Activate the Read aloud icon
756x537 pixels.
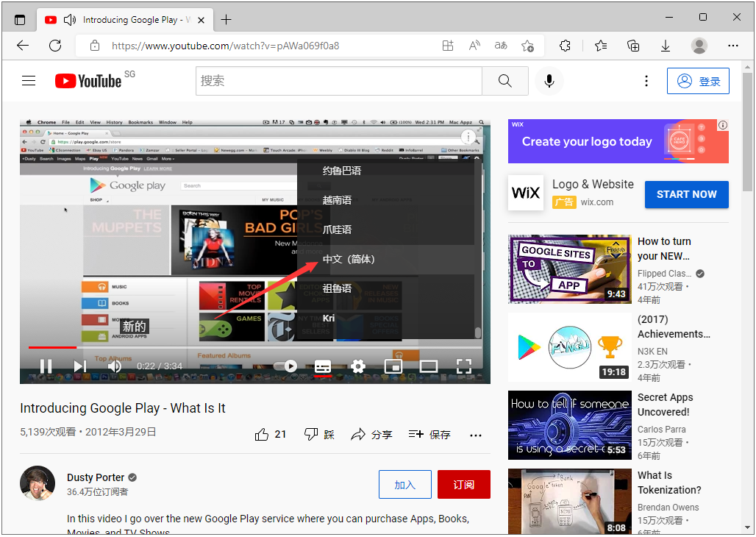pyautogui.click(x=474, y=46)
